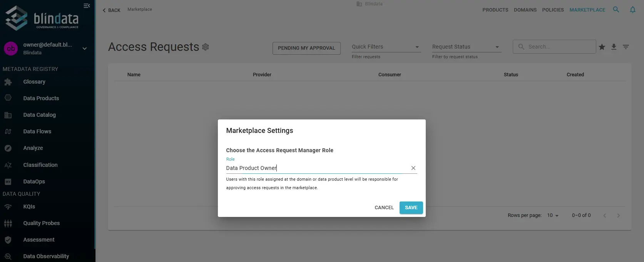Click the Glossary puzzle icon
The image size is (644, 262).
(8, 82)
